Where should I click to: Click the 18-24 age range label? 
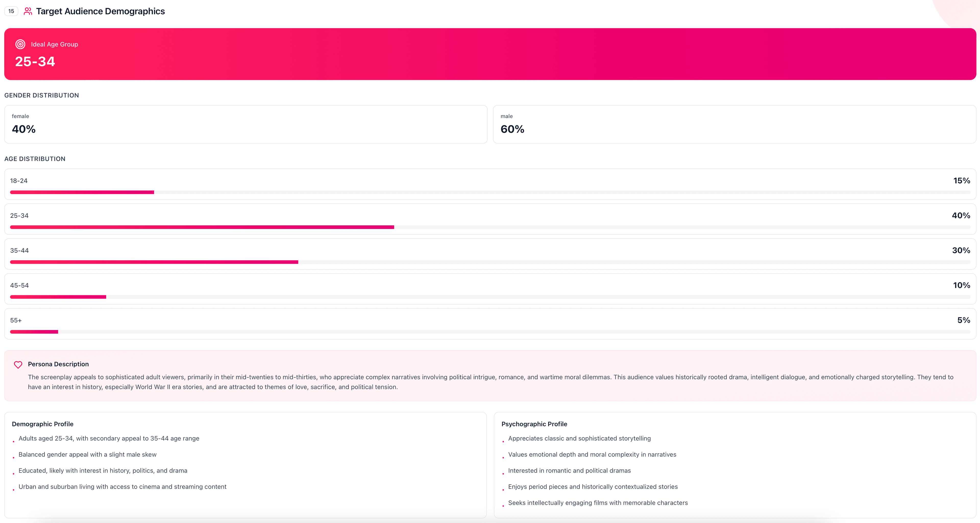tap(19, 181)
